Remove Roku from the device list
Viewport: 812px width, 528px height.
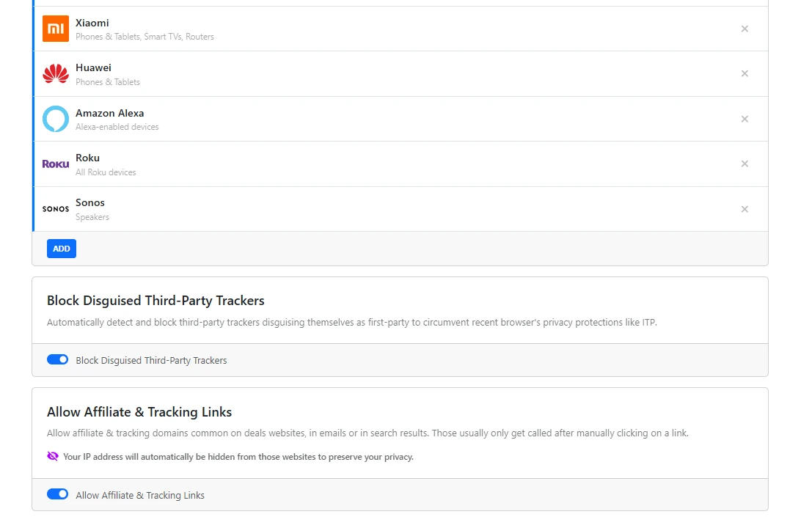coord(745,164)
